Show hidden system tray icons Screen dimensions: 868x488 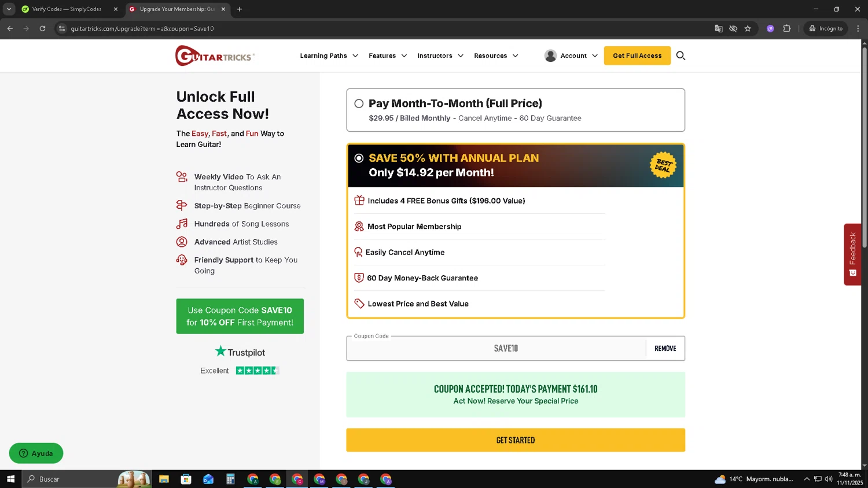807,479
